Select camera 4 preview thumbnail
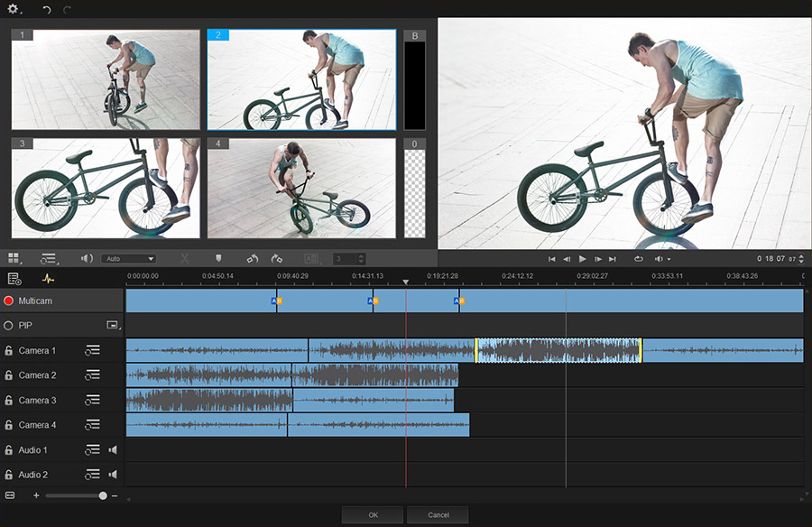The image size is (812, 527). pos(301,188)
